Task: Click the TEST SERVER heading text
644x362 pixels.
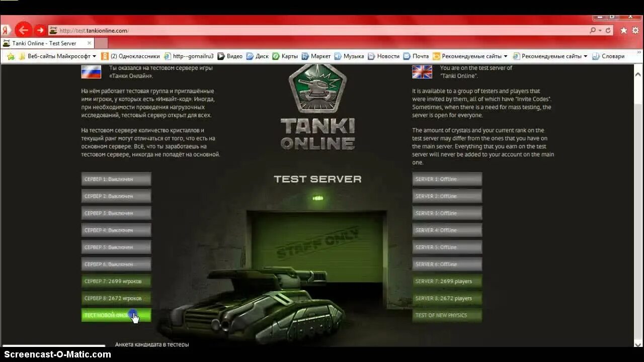Action: pyautogui.click(x=317, y=179)
